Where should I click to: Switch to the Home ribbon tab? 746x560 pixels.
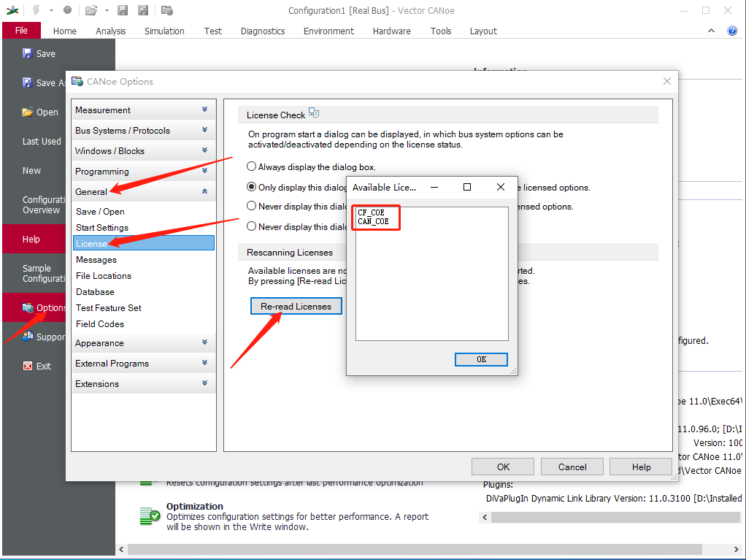65,31
